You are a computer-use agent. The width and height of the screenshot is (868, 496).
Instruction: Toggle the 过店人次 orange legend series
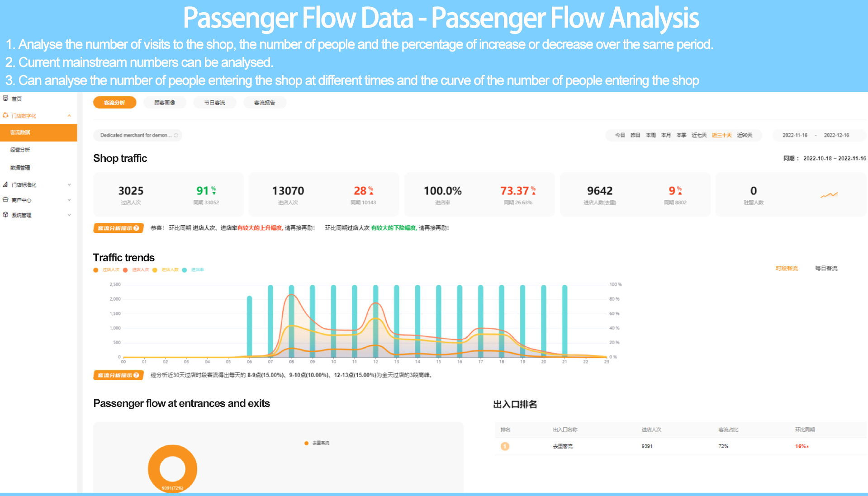coord(107,270)
